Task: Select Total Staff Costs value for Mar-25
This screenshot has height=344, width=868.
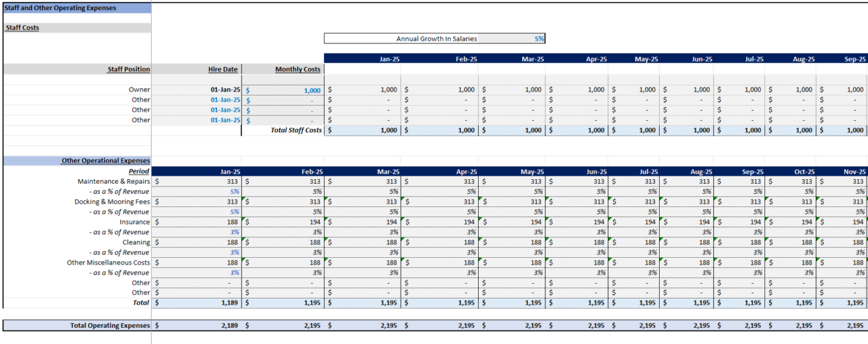Action: click(512, 130)
